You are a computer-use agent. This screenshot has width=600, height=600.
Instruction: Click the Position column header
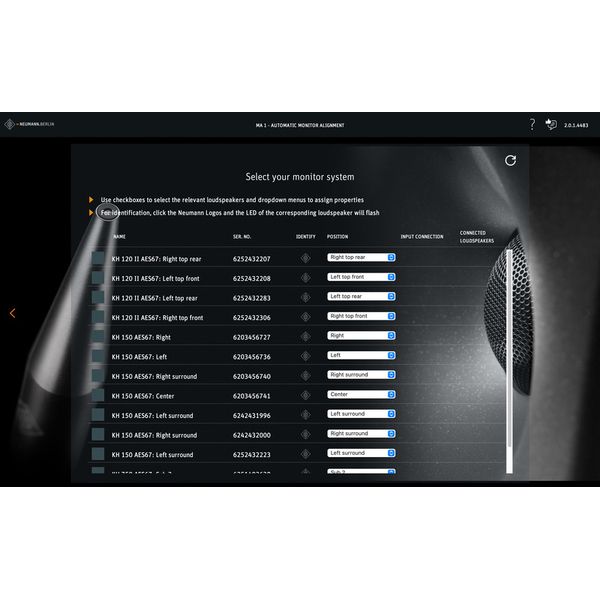337,237
